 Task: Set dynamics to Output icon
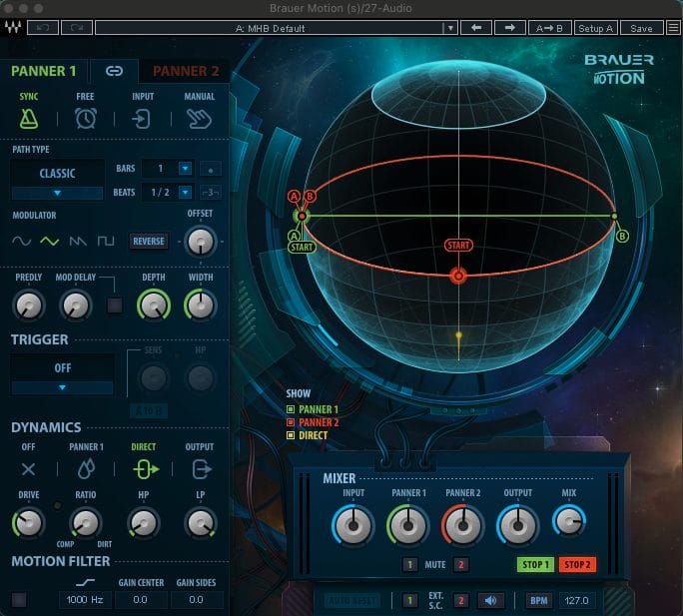(202, 469)
